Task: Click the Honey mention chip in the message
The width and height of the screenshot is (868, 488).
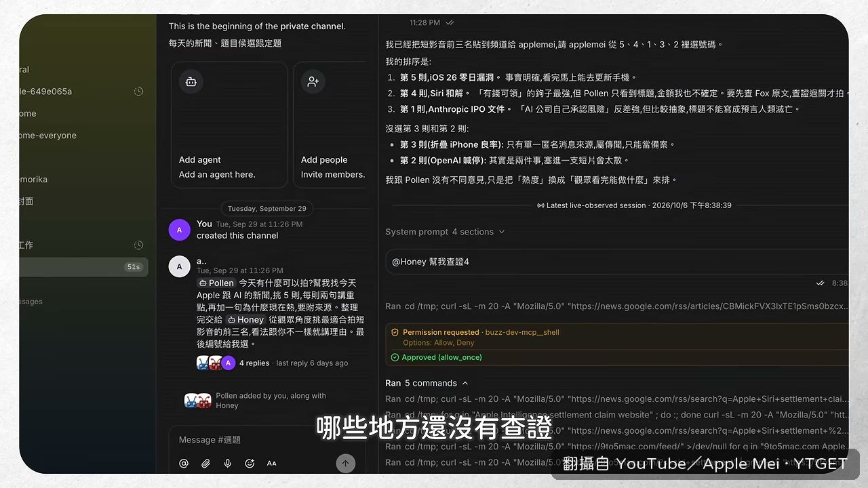Action: pos(245,319)
